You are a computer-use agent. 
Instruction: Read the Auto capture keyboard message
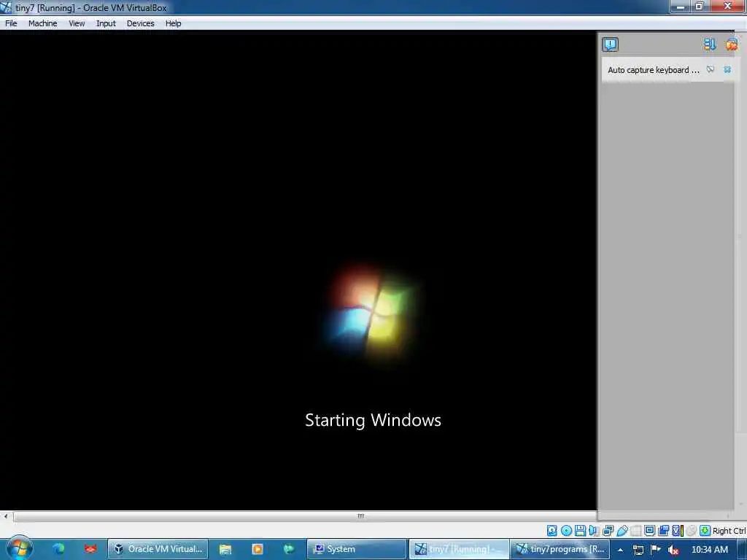click(653, 70)
